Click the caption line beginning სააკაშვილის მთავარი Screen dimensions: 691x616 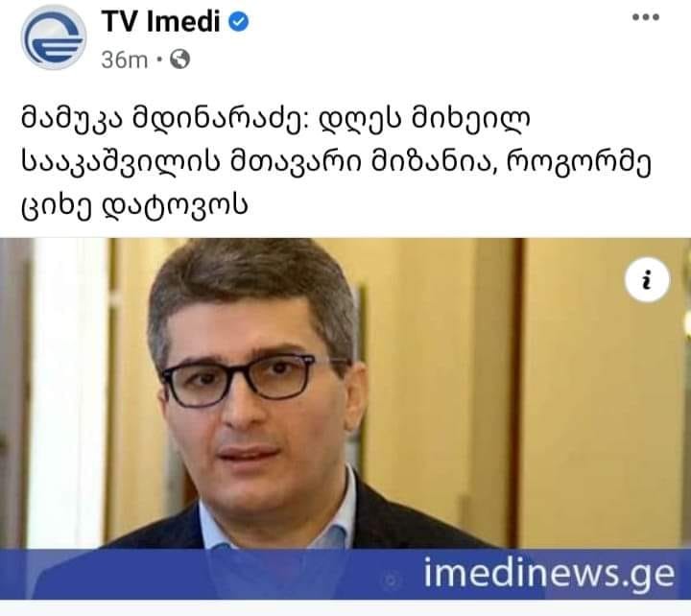336,162
